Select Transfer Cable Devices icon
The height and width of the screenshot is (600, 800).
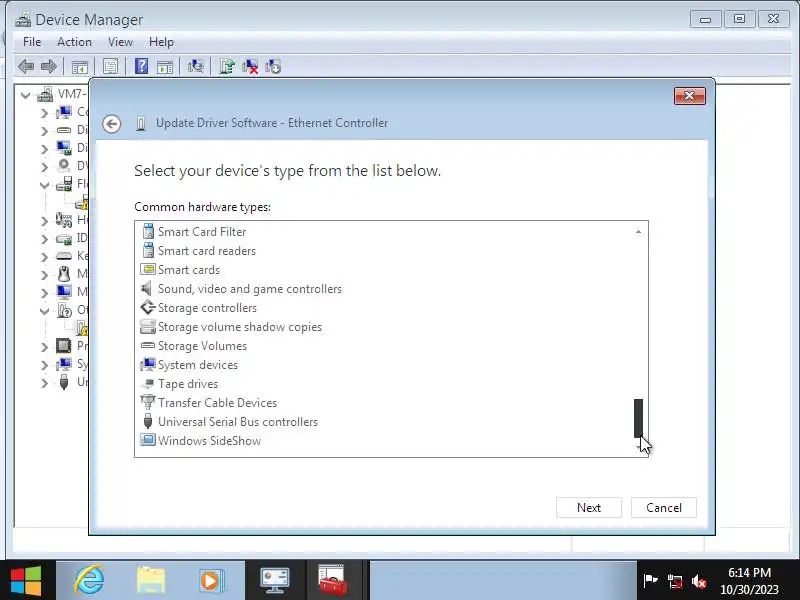pyautogui.click(x=148, y=403)
